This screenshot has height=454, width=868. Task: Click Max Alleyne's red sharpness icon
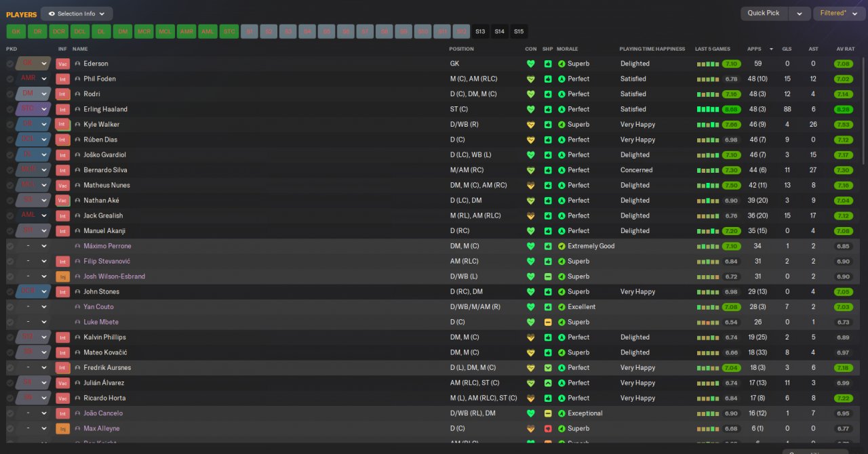coord(548,428)
